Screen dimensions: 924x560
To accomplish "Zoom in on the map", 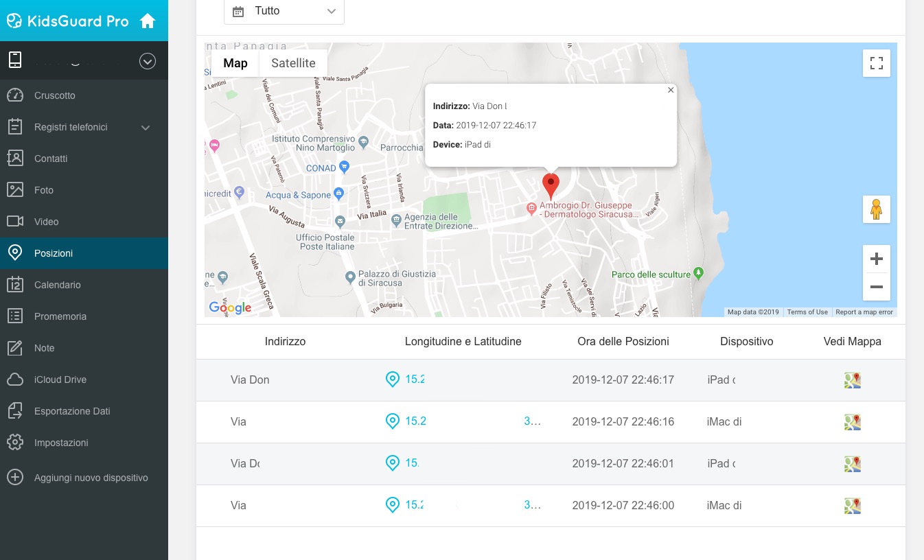I will (x=877, y=259).
